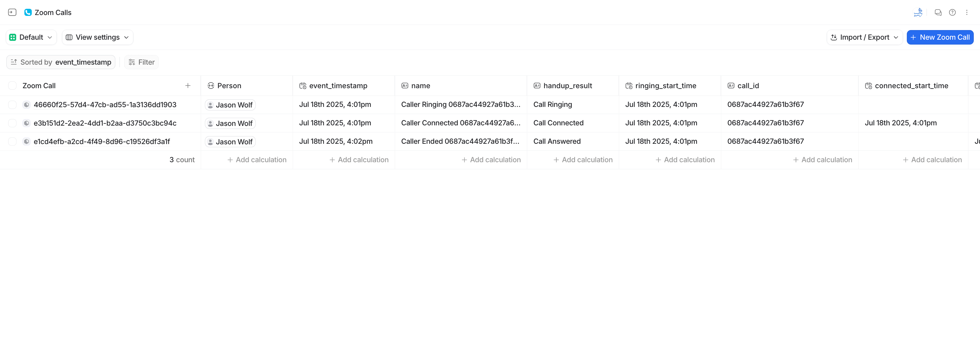This screenshot has height=342, width=980.
Task: Create a New Zoom Call
Action: click(940, 37)
